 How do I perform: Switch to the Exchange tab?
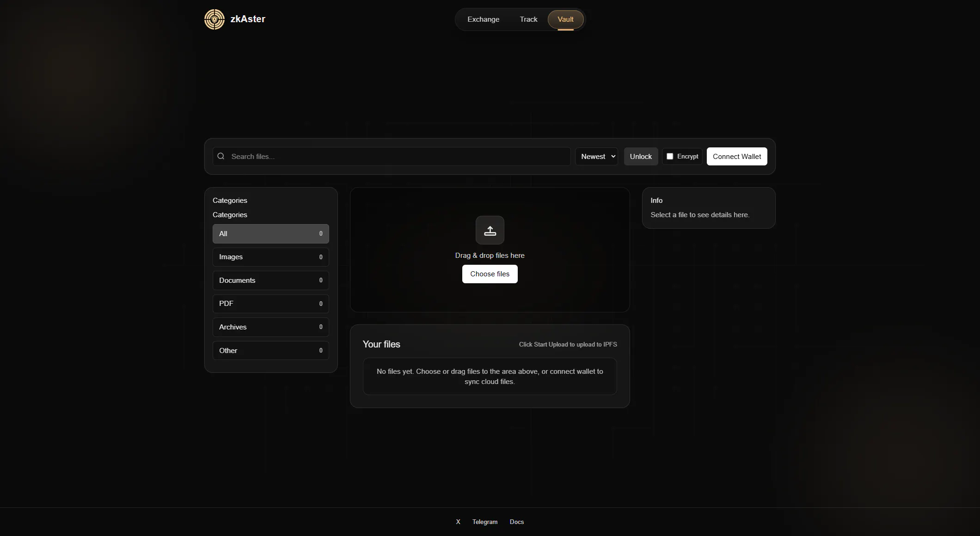click(483, 19)
